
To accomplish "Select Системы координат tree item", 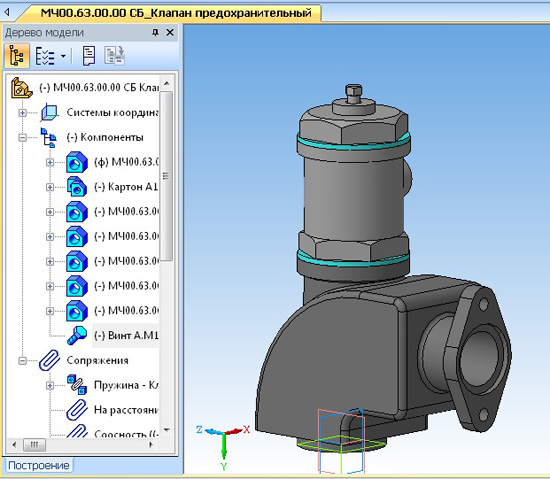I will (x=112, y=113).
